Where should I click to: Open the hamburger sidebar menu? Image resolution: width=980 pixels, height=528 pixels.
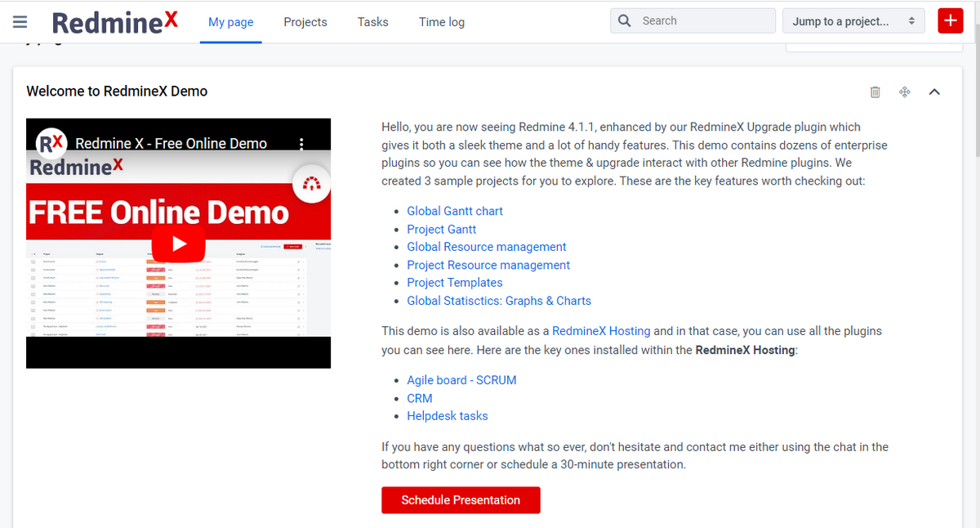coord(20,22)
